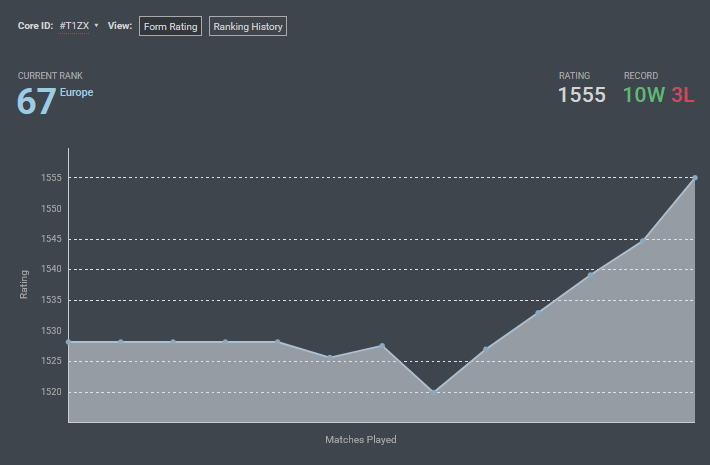Click the small arrow beside #T1ZX
The width and height of the screenshot is (710, 465).
96,25
